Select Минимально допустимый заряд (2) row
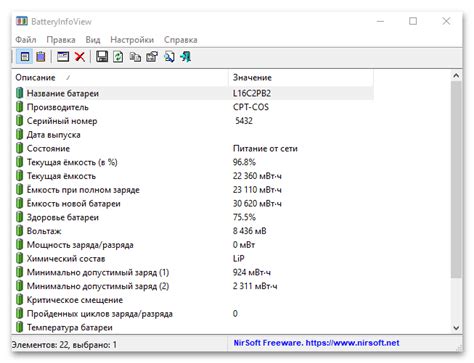Image resolution: width=474 pixels, height=363 pixels. 193,286
